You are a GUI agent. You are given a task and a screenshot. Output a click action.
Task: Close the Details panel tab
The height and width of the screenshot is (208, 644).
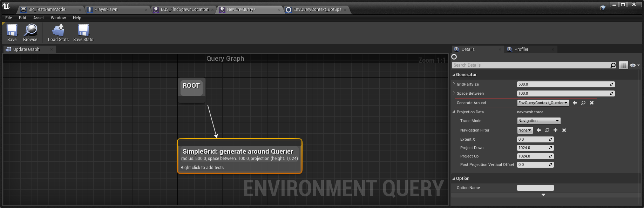point(500,49)
